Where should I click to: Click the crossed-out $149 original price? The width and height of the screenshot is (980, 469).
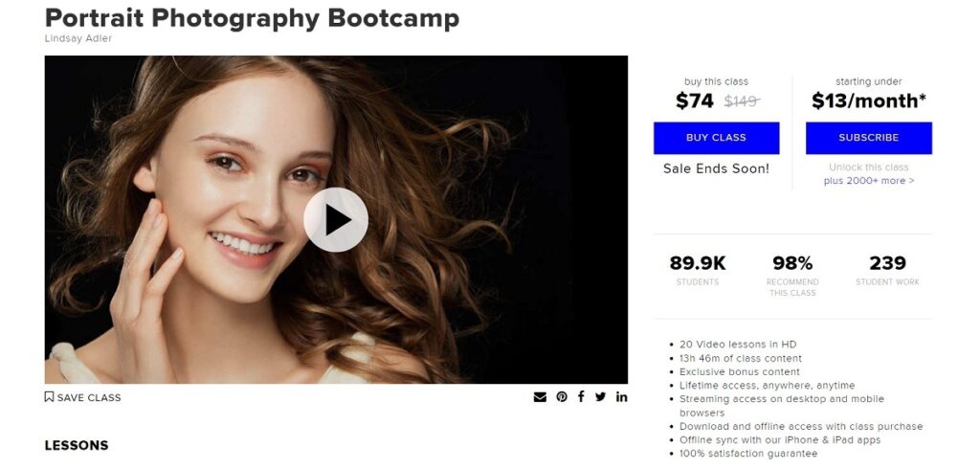742,100
